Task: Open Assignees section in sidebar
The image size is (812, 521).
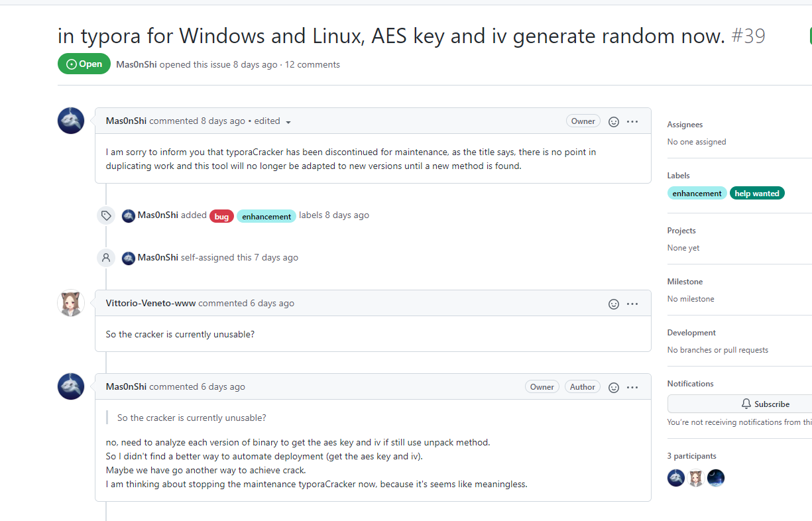Action: point(685,125)
